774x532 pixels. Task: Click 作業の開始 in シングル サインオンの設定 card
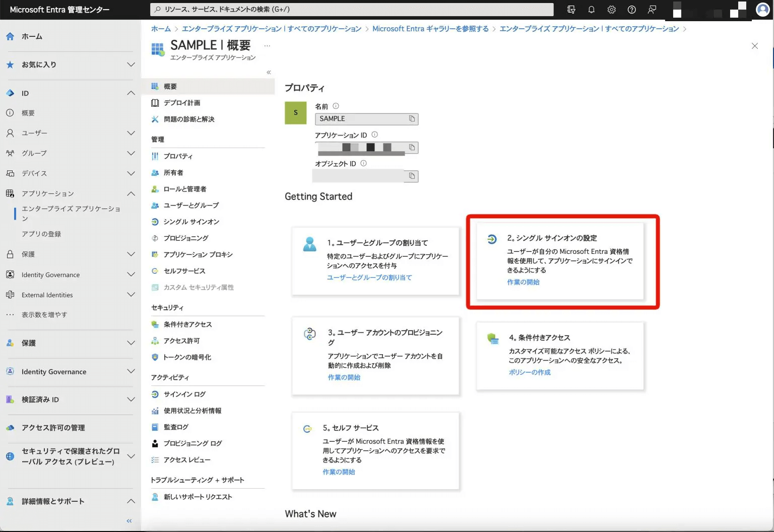click(523, 282)
